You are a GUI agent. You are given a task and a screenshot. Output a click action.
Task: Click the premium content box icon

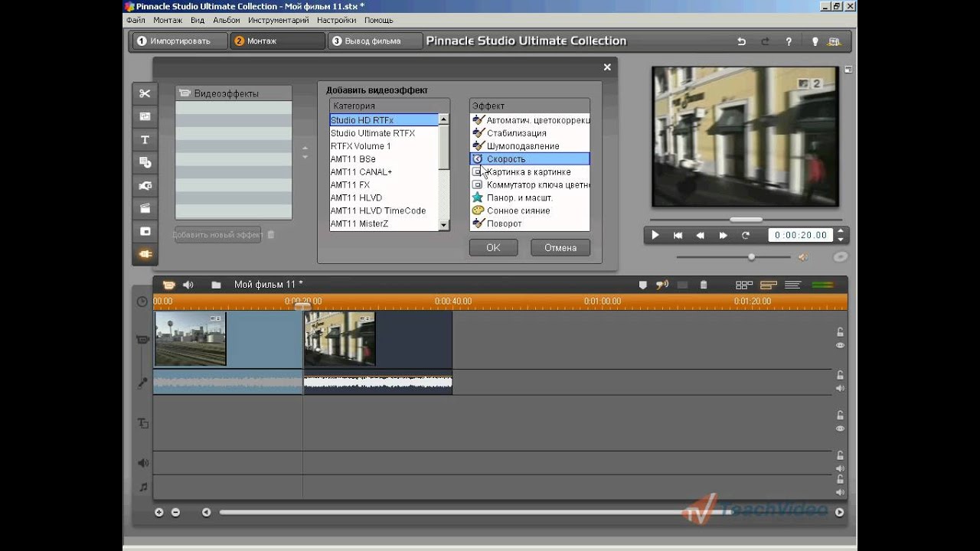(x=835, y=41)
